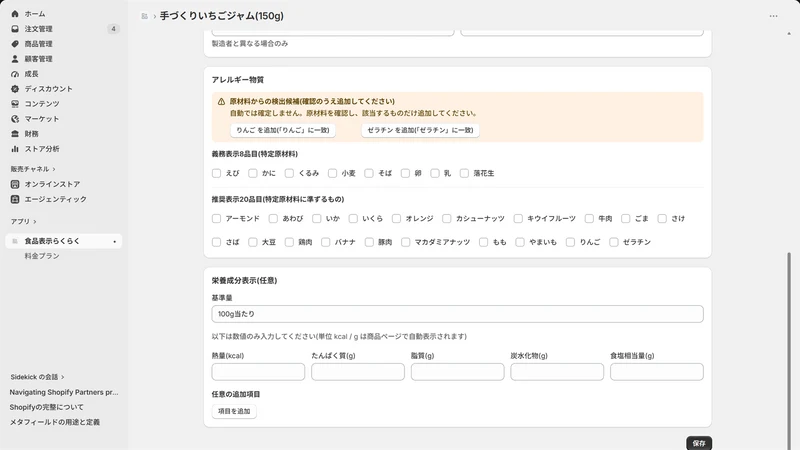The width and height of the screenshot is (800, 450).
Task: Click the pin dot next to 食品表示らくらく
Action: (x=114, y=241)
